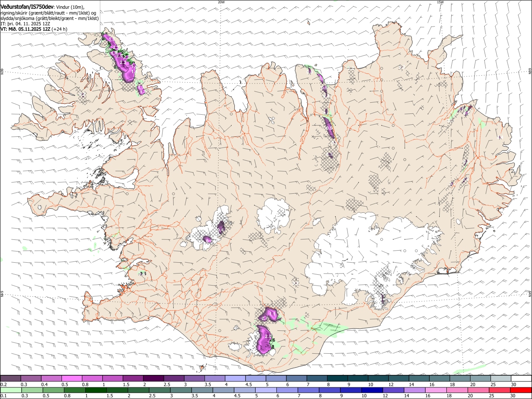Viewport: 532px width, 399px height.
Task: Click the light lavender 4 swatch in the upper legend
Action: tap(235, 378)
